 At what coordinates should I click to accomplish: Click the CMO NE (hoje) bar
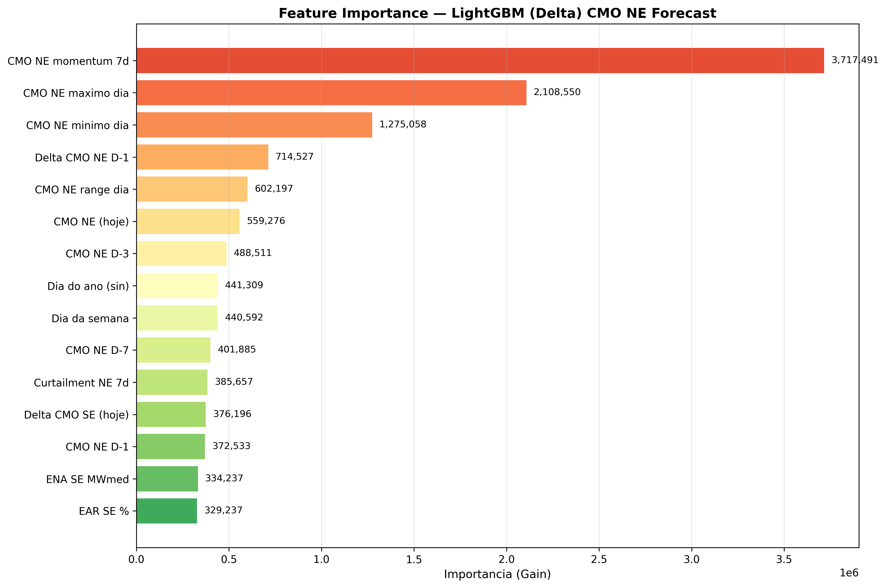(x=188, y=221)
